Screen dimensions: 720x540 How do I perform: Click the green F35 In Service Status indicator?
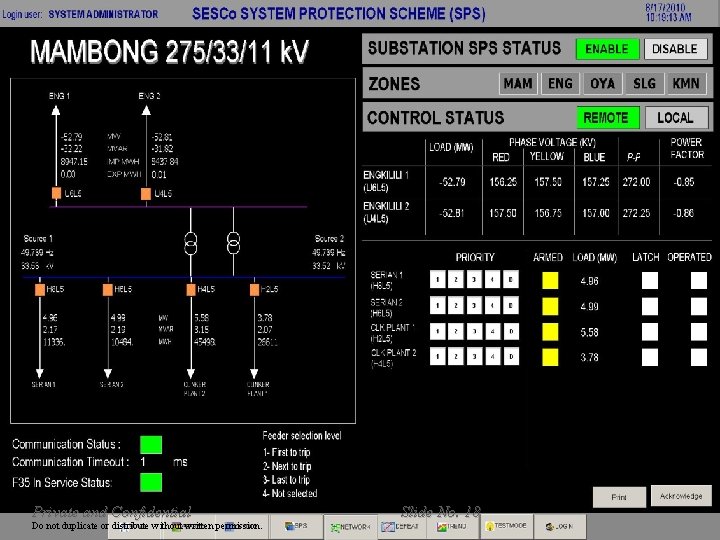pos(151,483)
